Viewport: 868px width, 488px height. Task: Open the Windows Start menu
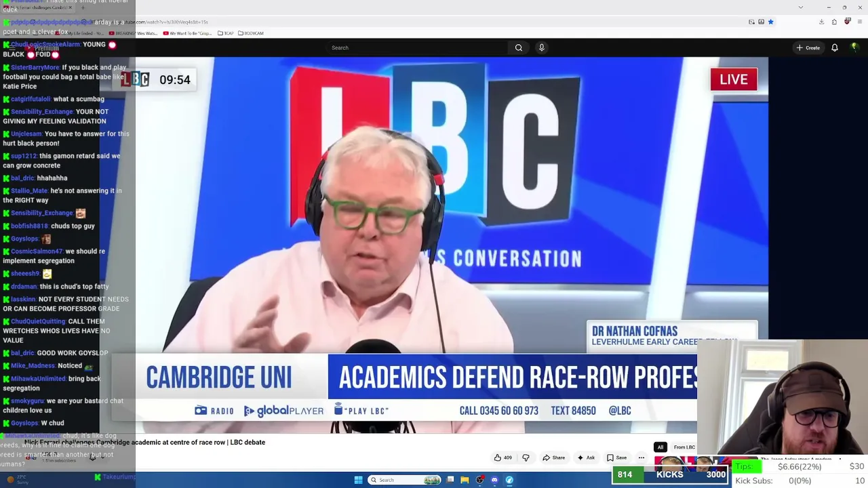(358, 480)
